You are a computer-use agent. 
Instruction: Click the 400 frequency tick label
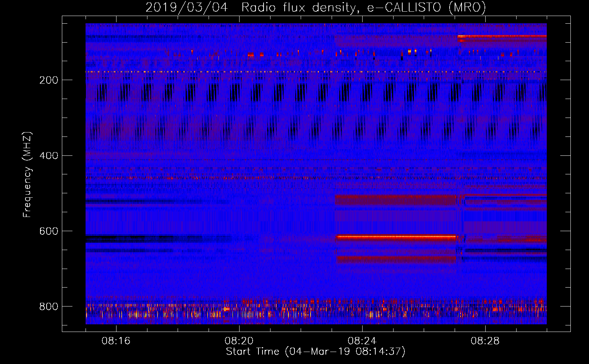pos(49,156)
